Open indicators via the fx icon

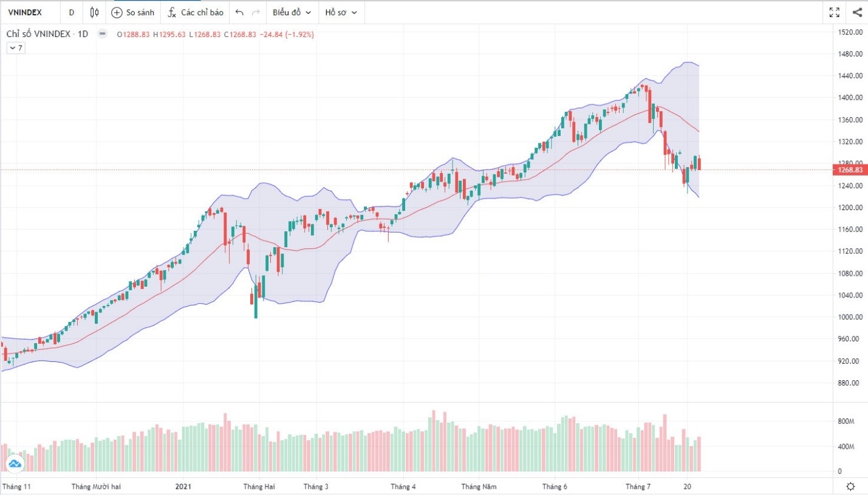pos(172,12)
